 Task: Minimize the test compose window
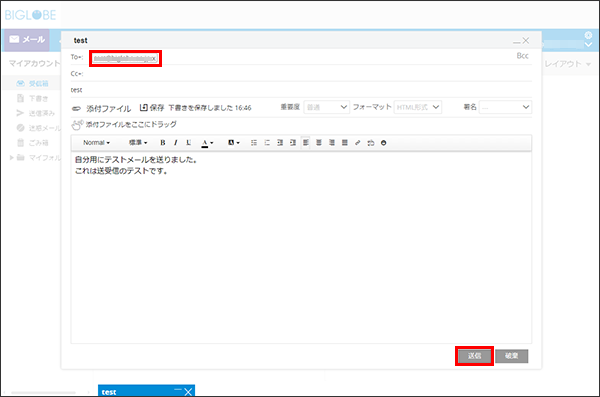(x=516, y=41)
